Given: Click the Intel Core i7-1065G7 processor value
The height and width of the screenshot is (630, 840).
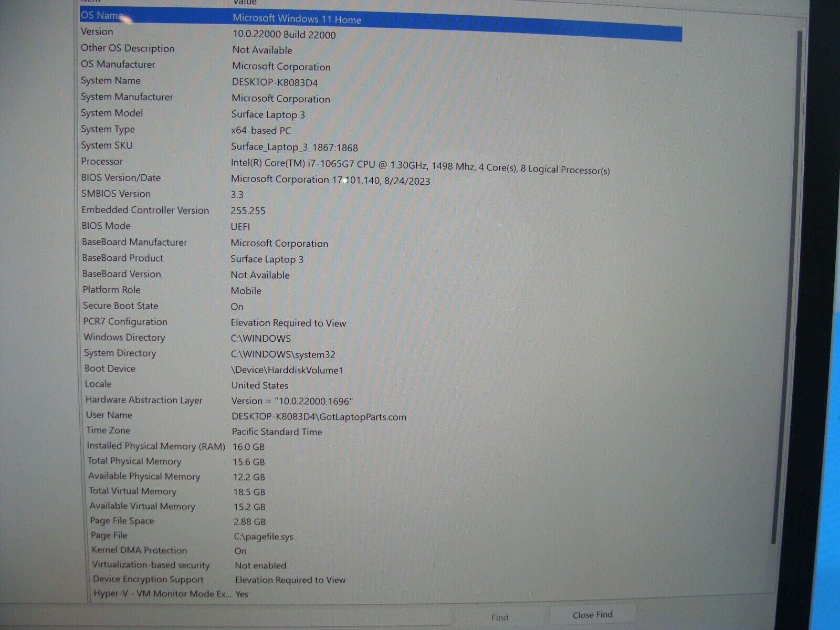Looking at the screenshot, I should point(420,166).
